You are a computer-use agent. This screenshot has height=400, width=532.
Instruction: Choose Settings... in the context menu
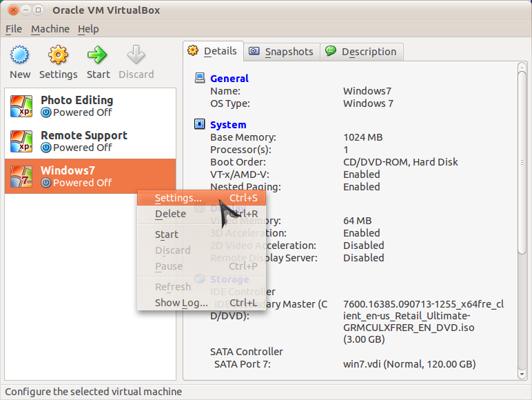(x=201, y=198)
